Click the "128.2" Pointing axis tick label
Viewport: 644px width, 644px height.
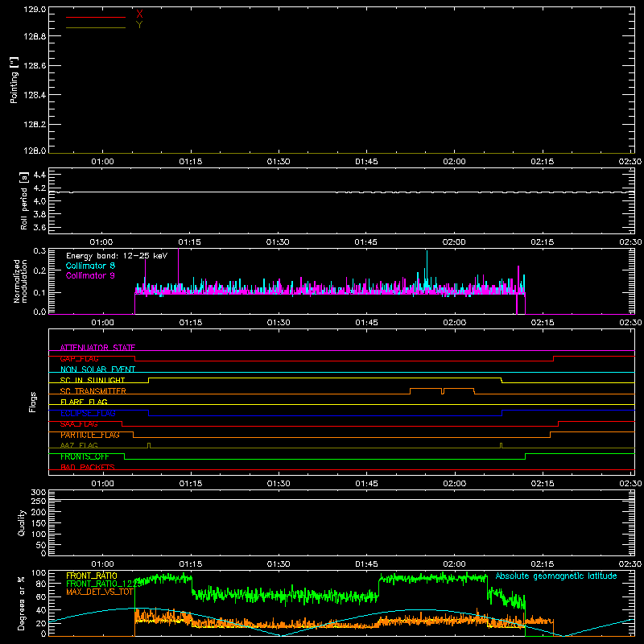pos(35,125)
